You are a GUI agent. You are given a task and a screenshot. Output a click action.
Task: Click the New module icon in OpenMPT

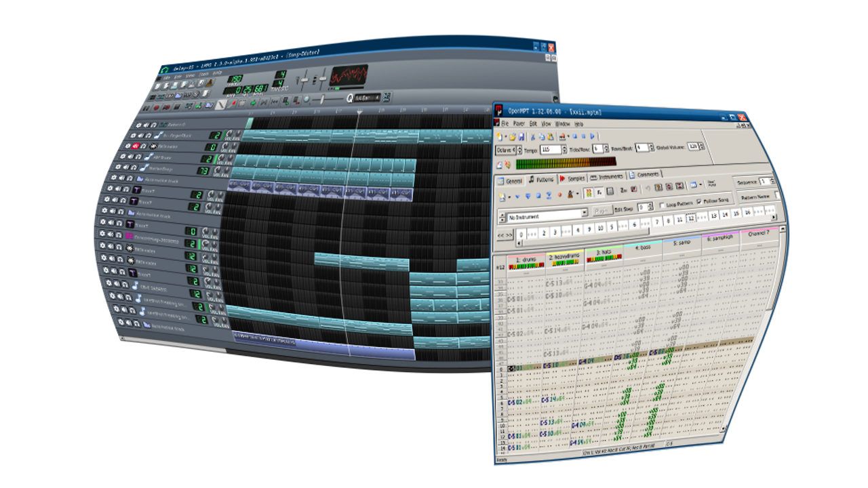click(499, 137)
